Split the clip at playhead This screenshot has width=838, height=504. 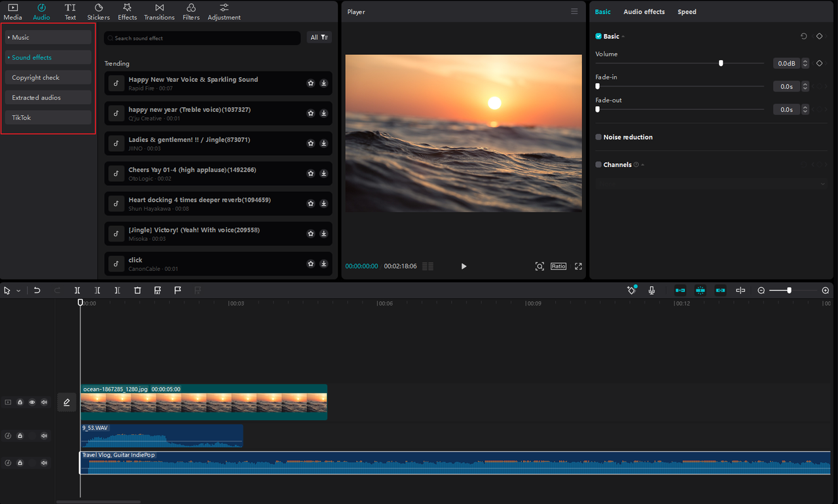pos(77,290)
